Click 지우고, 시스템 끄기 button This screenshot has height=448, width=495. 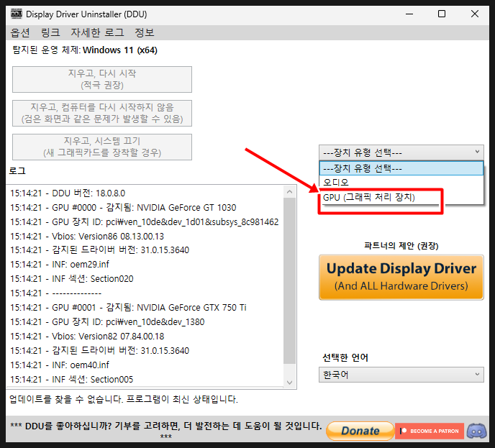pos(102,147)
